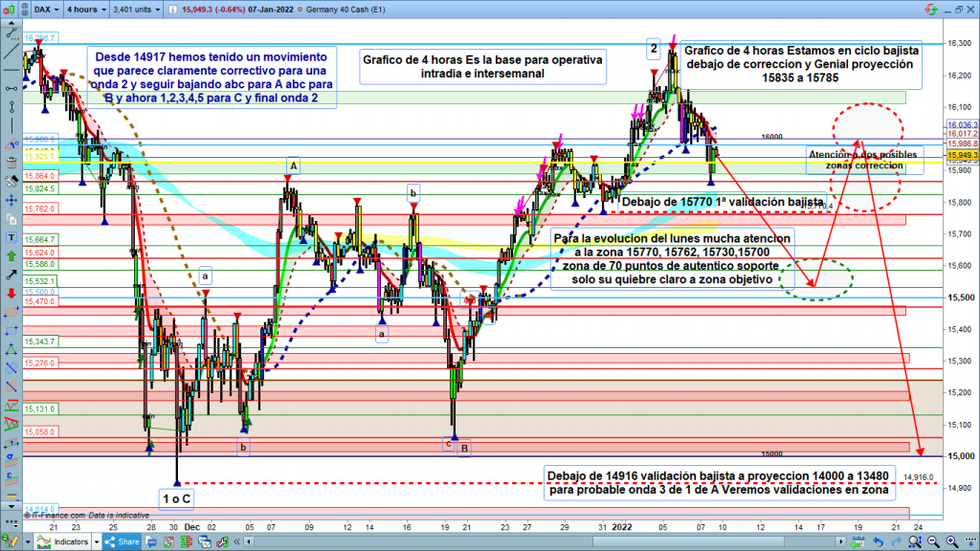Screen dimensions: 980x551
Task: Click the current price label 15,949.3 on axis
Action: click(x=960, y=154)
